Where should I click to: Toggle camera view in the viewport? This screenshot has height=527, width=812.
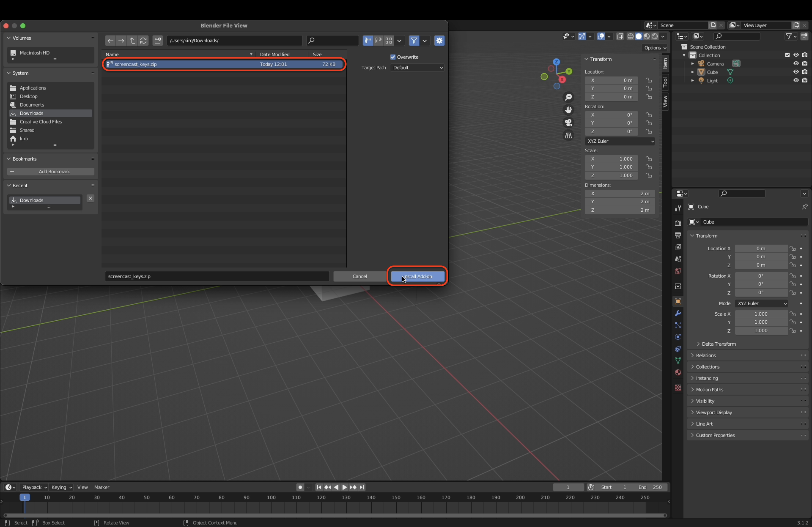(568, 122)
